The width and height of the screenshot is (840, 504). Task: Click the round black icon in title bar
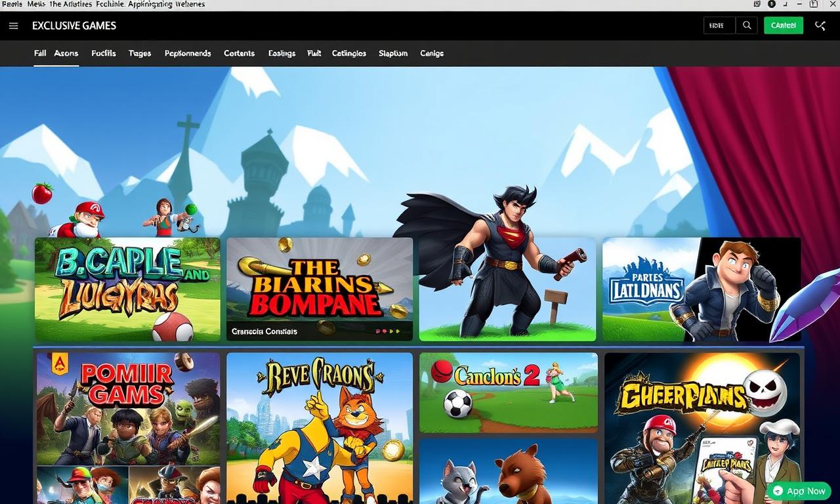pos(772,4)
